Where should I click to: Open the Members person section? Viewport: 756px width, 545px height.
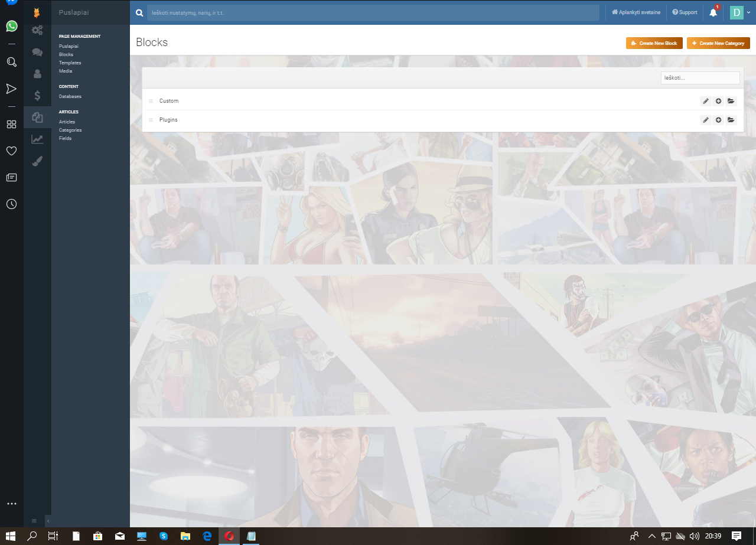[37, 74]
